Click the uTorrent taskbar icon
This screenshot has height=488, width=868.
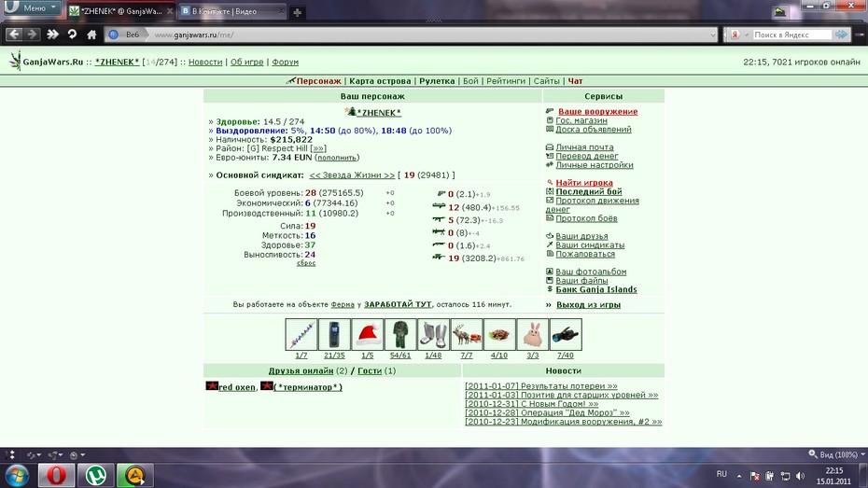(x=96, y=475)
